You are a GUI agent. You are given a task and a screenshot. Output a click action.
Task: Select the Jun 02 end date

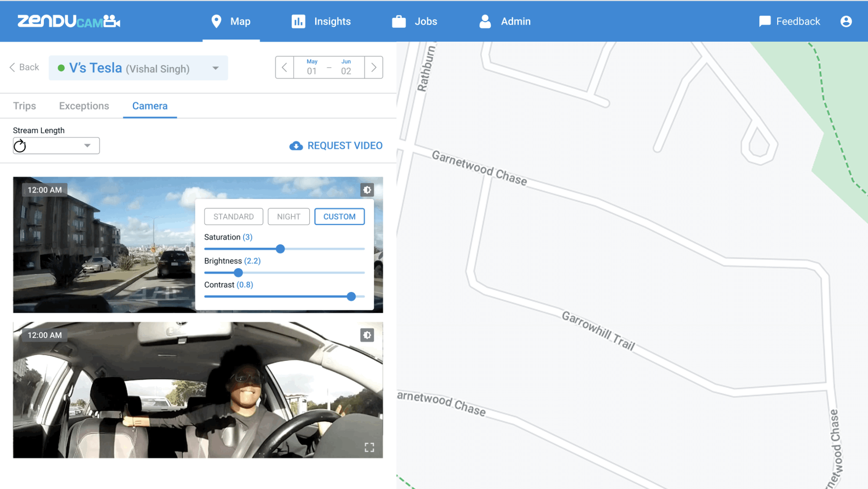coord(346,67)
